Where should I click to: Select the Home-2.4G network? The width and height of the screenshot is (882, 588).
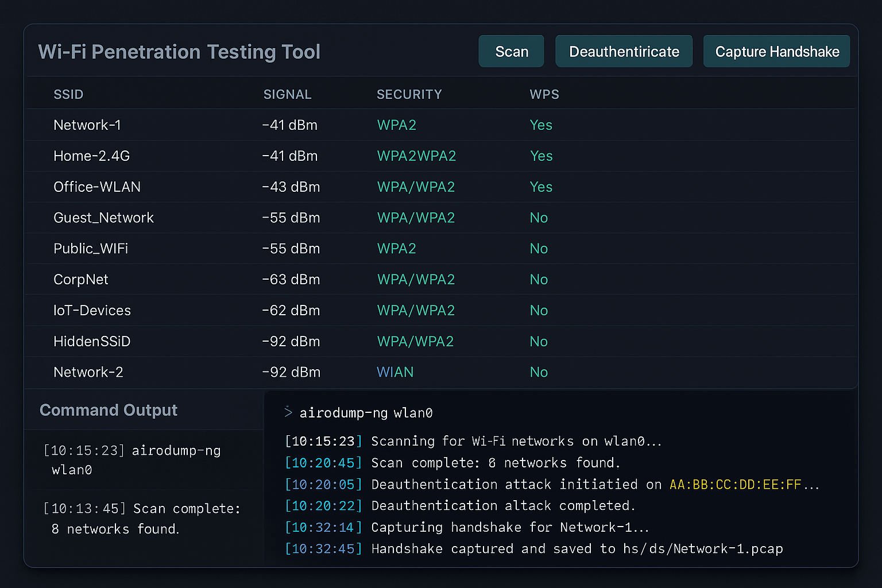pyautogui.click(x=441, y=156)
